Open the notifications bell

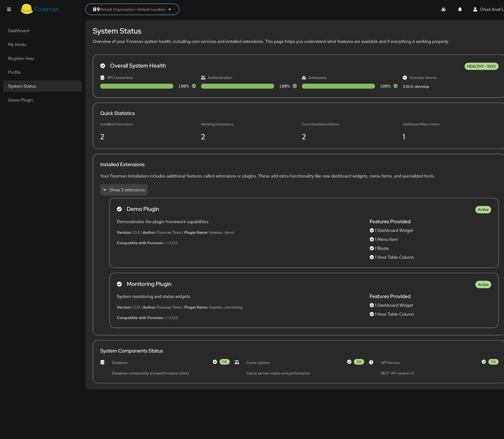(460, 9)
